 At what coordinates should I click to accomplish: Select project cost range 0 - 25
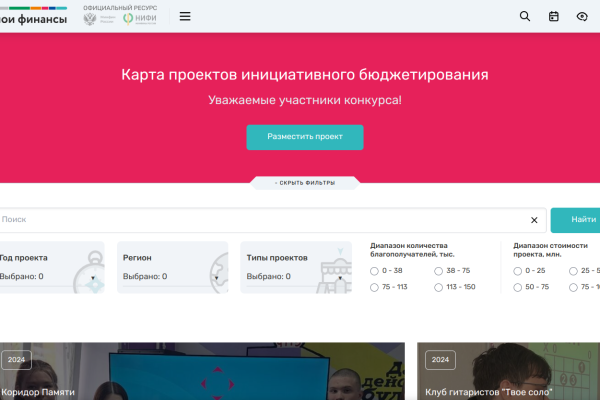[x=518, y=271]
